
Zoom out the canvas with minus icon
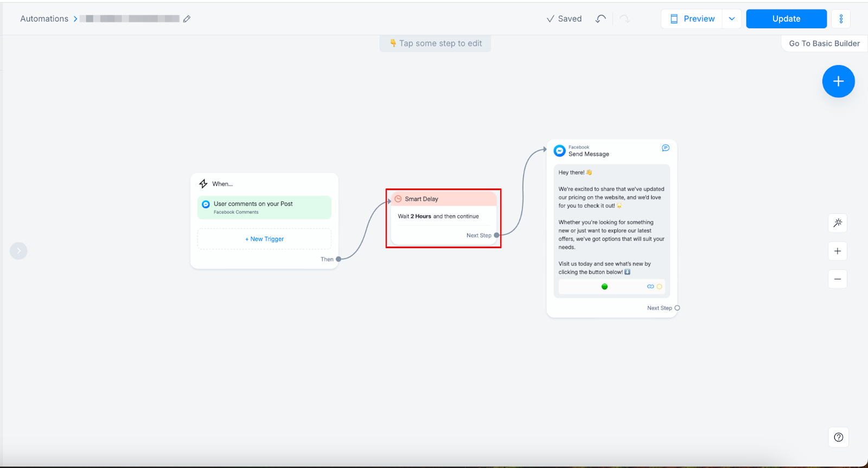click(x=838, y=280)
